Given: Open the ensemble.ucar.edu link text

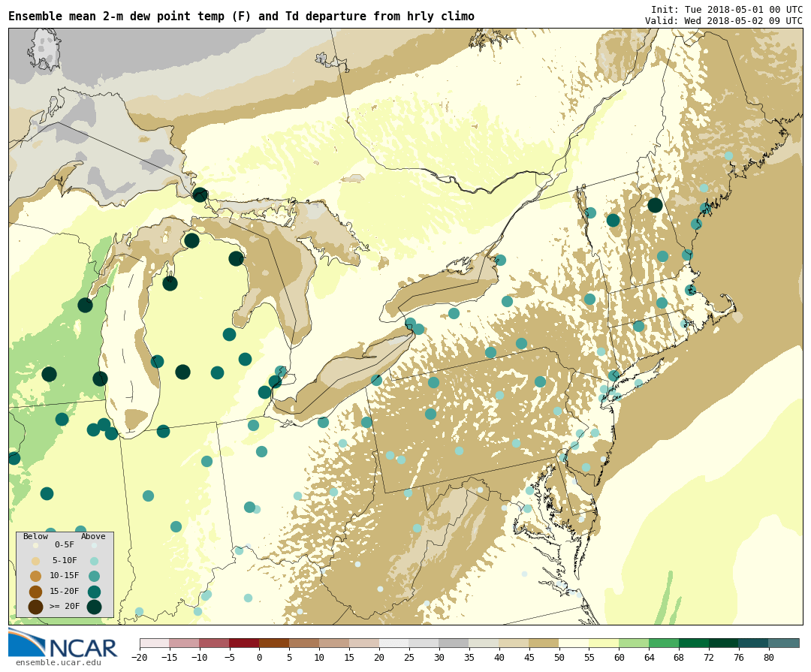Looking at the screenshot, I should (59, 663).
